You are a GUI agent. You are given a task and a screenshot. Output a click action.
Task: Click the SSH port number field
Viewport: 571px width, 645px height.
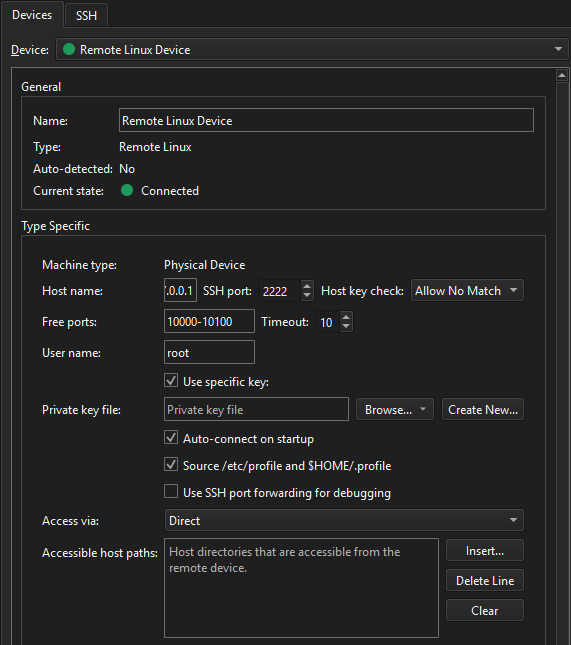pyautogui.click(x=280, y=291)
